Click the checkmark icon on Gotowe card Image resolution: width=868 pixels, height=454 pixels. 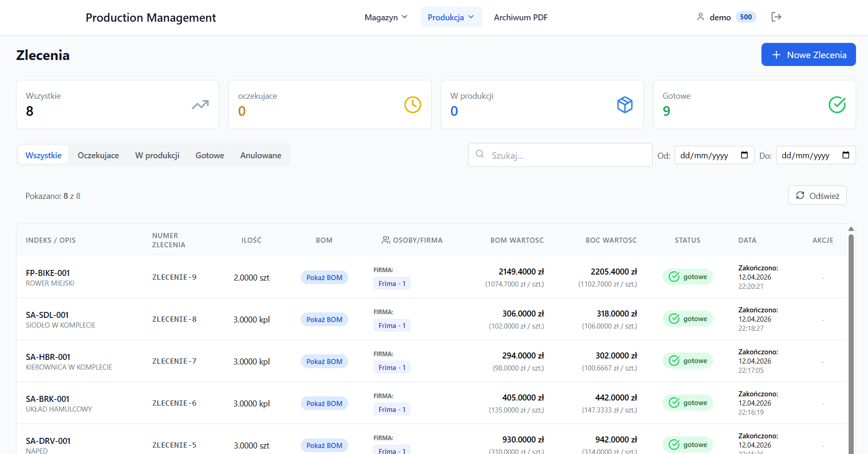(x=837, y=105)
